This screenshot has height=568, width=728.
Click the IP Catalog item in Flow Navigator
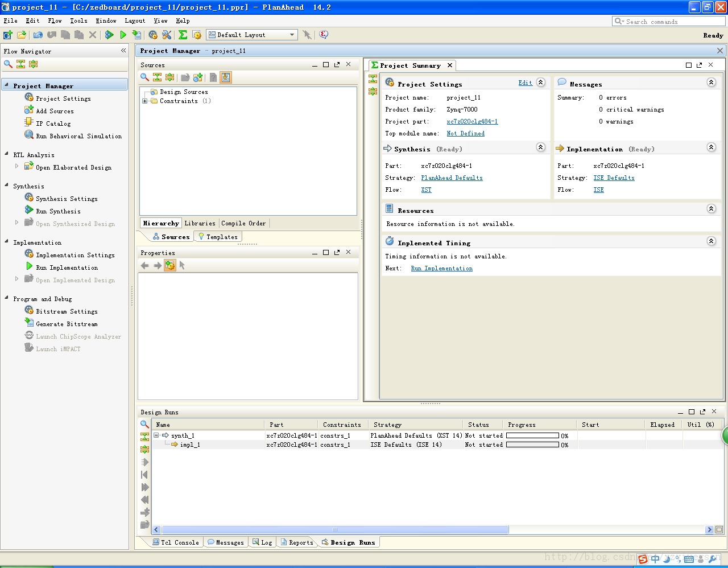pyautogui.click(x=53, y=124)
